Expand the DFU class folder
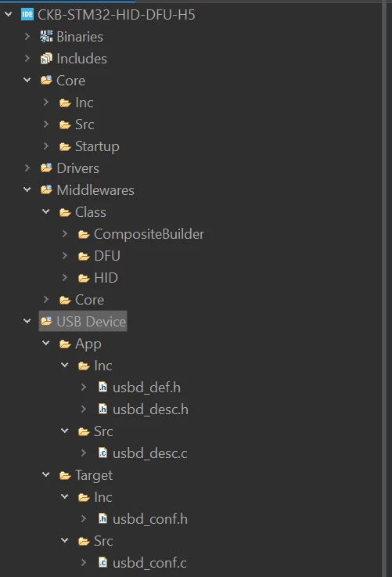 pyautogui.click(x=65, y=256)
